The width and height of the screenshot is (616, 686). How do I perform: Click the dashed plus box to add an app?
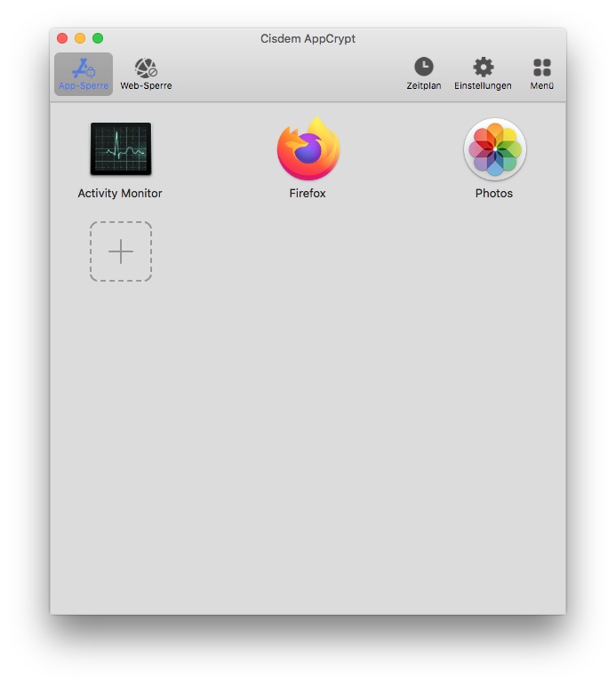click(121, 251)
